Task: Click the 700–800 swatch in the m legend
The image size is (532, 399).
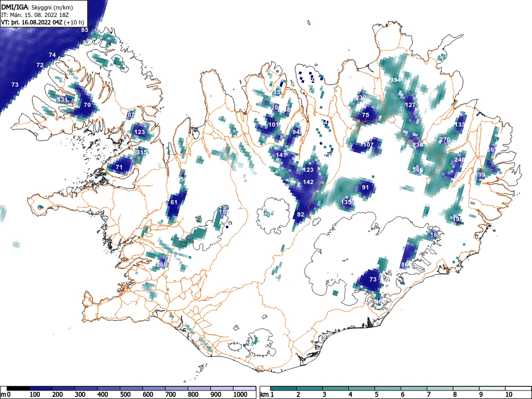Action: tap(177, 388)
